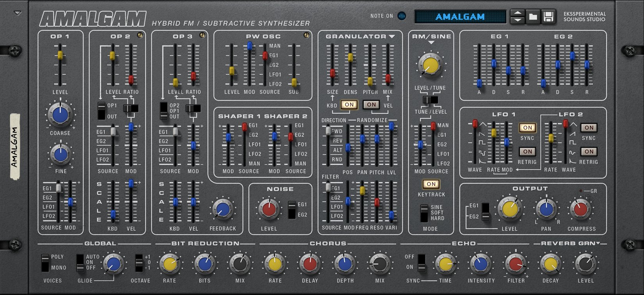
Task: Click the Granulator SIZE red slider
Action: [333, 73]
